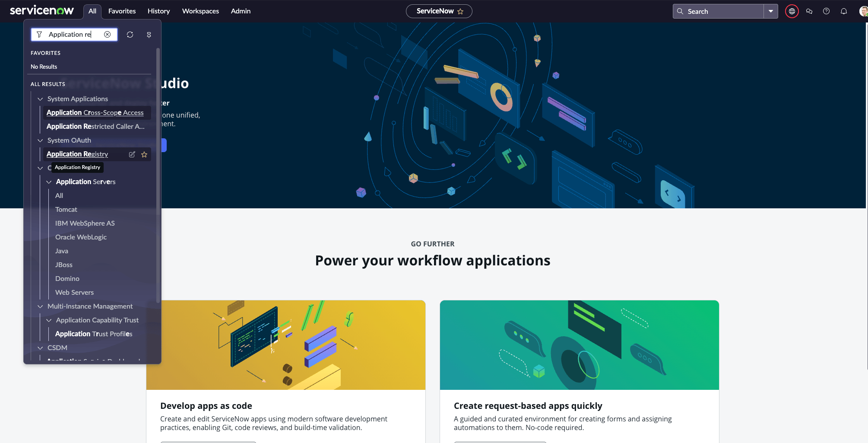Open the Workspaces menu
Viewport: 868px width, 443px height.
pos(200,11)
